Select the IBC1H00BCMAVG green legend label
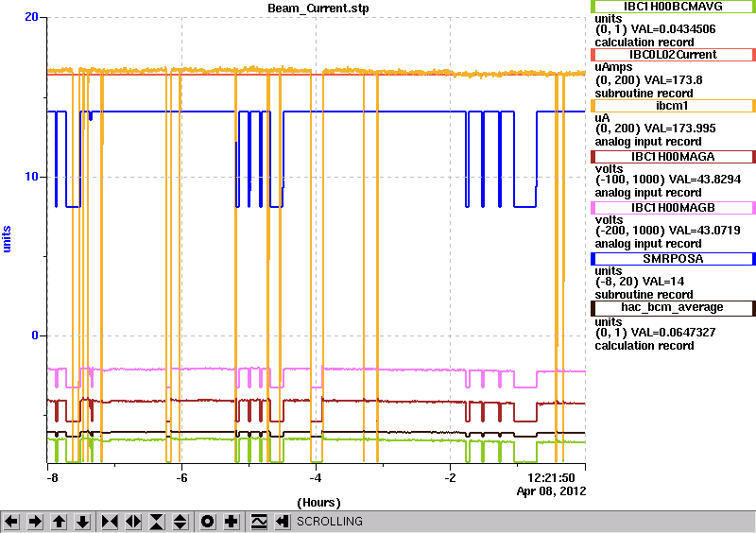Image resolution: width=756 pixels, height=533 pixels. 673,7
